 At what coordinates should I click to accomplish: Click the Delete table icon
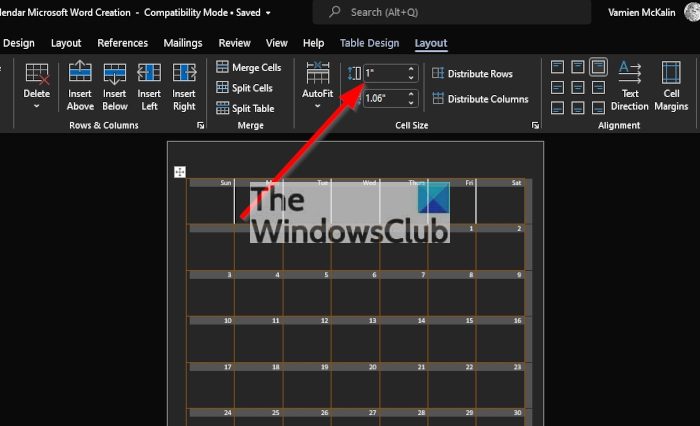(x=37, y=73)
